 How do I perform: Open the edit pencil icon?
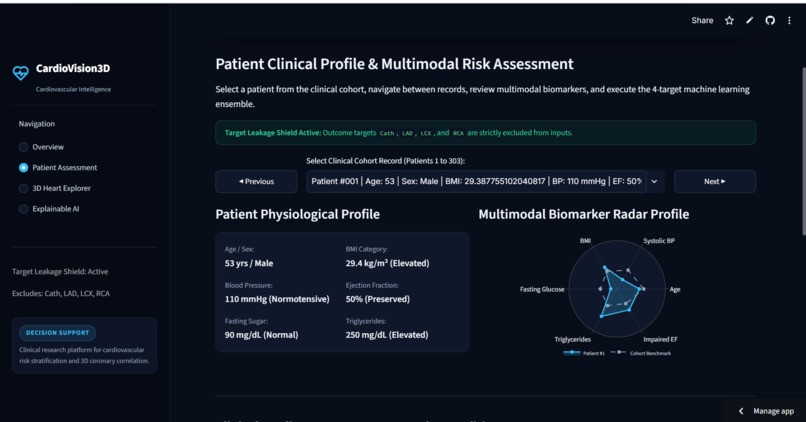tap(749, 21)
